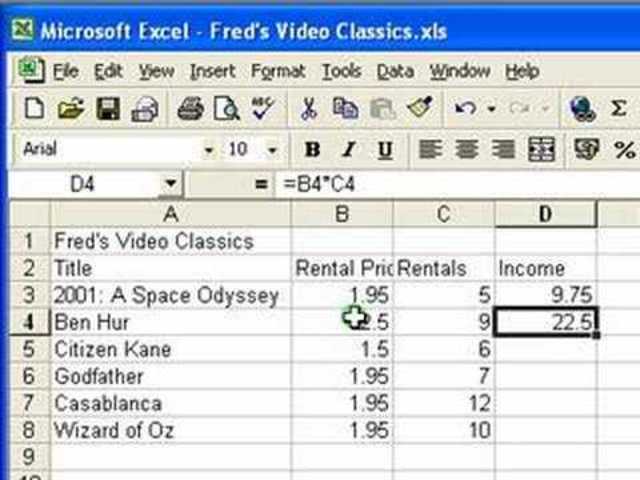Image resolution: width=640 pixels, height=480 pixels.
Task: Click in the formula bar showing =B4*C4
Action: [457, 184]
